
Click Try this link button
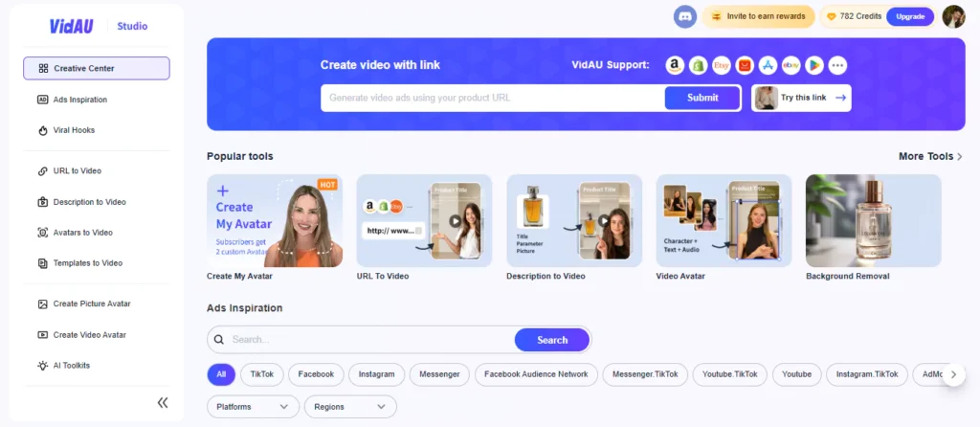pyautogui.click(x=801, y=99)
